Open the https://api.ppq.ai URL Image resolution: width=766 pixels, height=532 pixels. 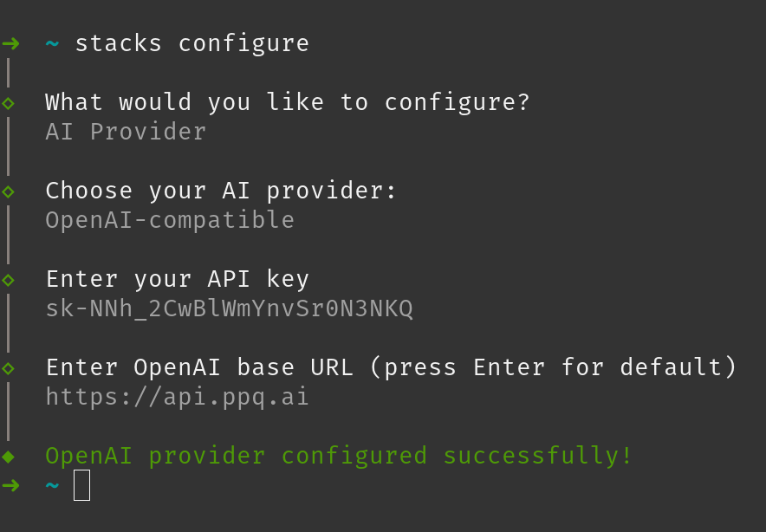click(x=177, y=397)
